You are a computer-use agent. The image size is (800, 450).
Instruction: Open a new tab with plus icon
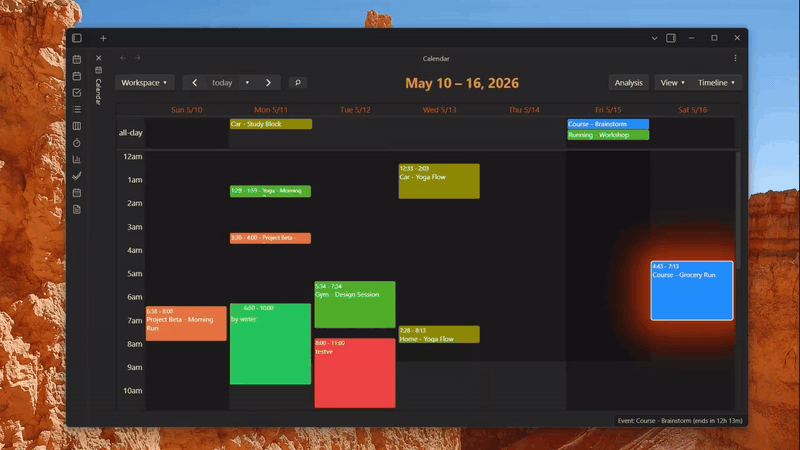point(103,38)
